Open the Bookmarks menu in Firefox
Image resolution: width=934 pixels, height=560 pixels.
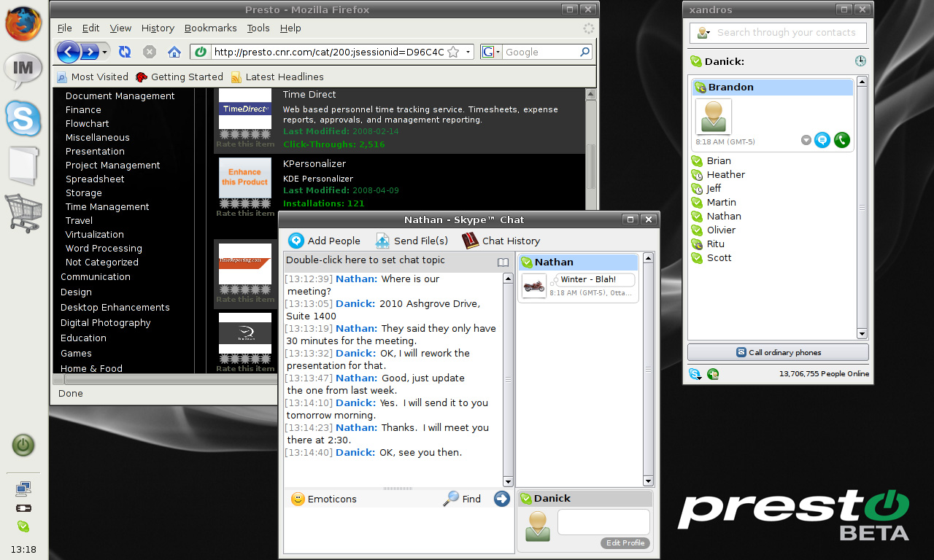(210, 28)
